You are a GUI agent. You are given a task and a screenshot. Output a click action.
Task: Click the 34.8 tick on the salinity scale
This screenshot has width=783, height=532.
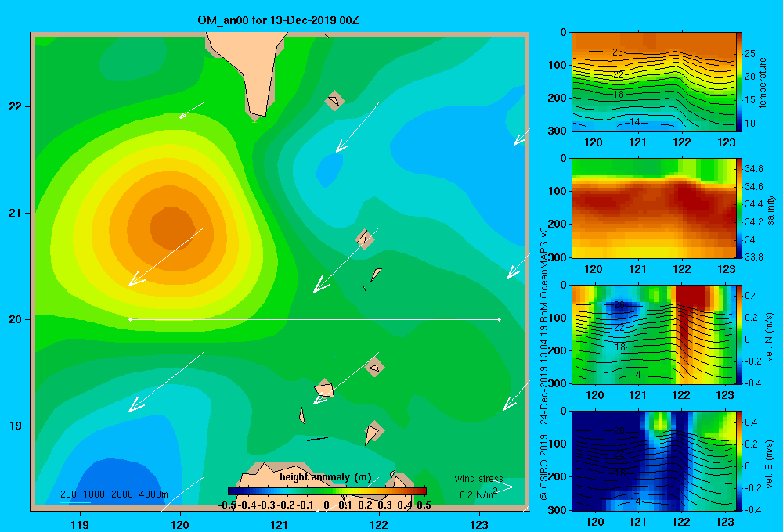tap(753, 169)
